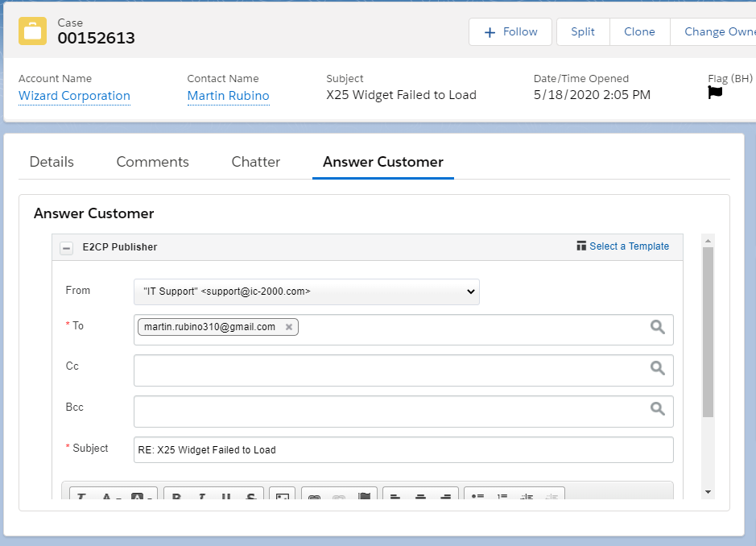Clone the case
Viewport: 756px width, 546px height.
[639, 32]
